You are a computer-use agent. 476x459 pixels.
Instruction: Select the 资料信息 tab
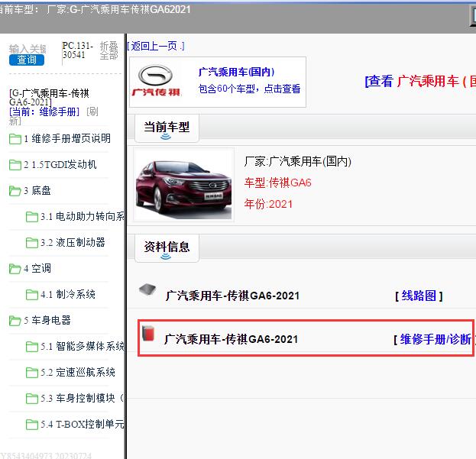(x=167, y=248)
